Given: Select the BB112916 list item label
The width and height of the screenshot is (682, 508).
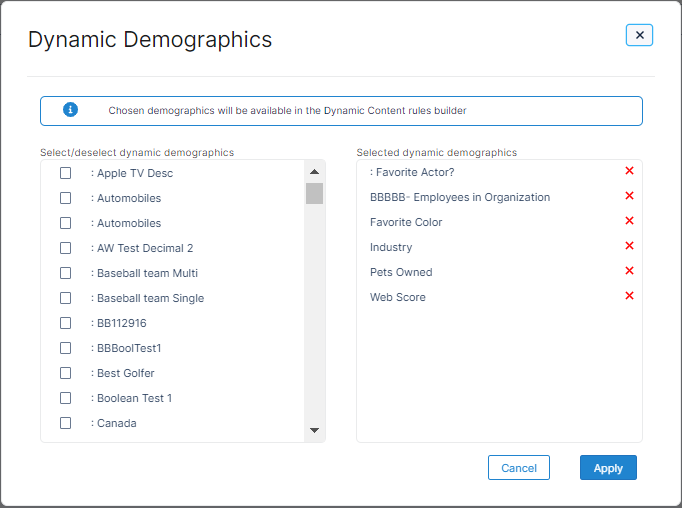Looking at the screenshot, I should (x=121, y=323).
